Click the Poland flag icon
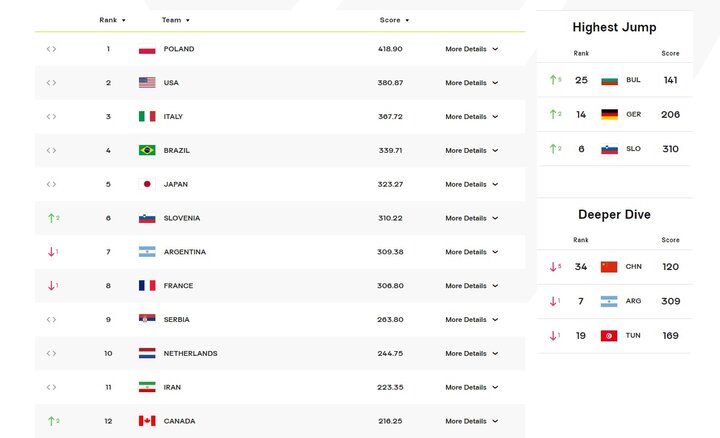The image size is (720, 438). (x=147, y=49)
